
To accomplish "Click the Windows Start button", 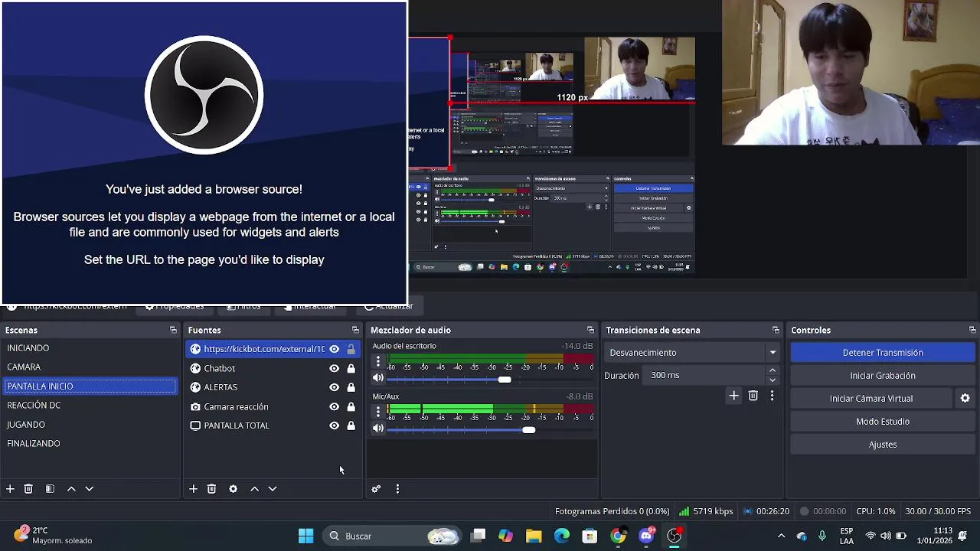I will (305, 536).
